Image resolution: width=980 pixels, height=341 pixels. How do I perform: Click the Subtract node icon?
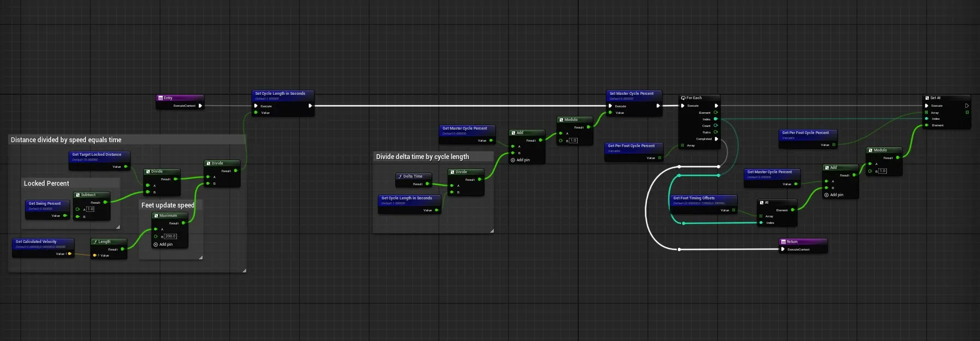click(x=78, y=195)
